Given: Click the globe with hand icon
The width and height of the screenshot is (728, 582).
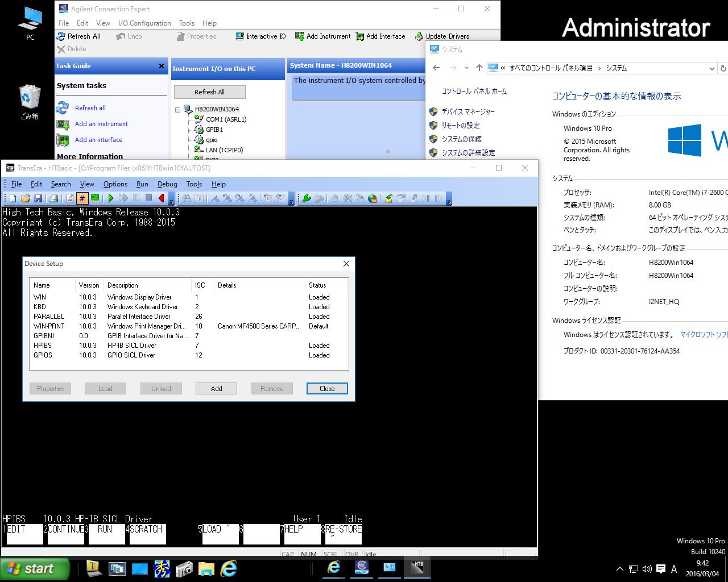Looking at the screenshot, I should pos(373,198).
